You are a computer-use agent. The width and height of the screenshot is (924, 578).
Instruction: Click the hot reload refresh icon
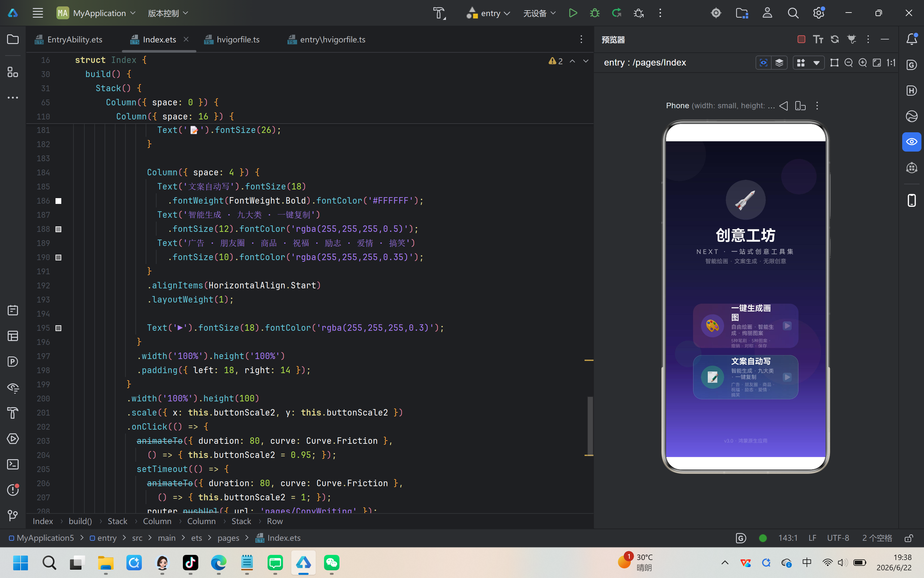click(x=616, y=13)
